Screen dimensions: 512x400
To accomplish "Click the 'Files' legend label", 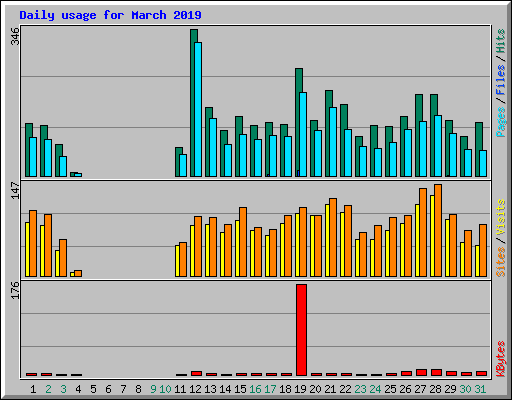I will 500,79.
